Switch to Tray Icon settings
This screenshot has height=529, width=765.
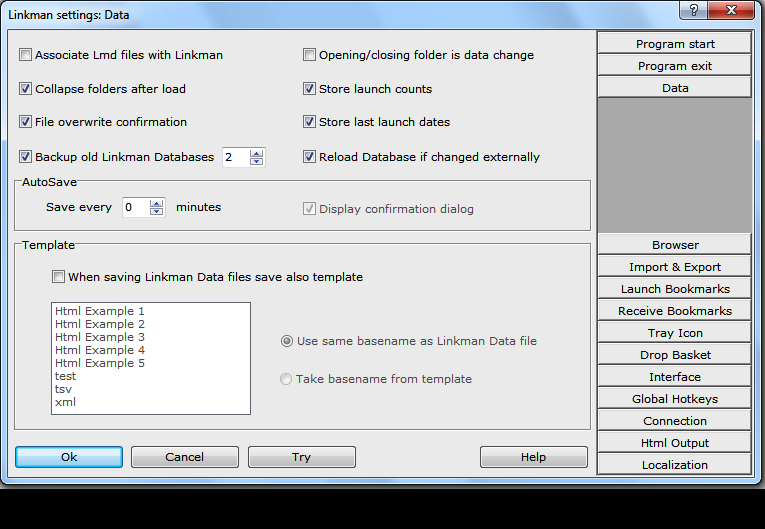point(675,333)
